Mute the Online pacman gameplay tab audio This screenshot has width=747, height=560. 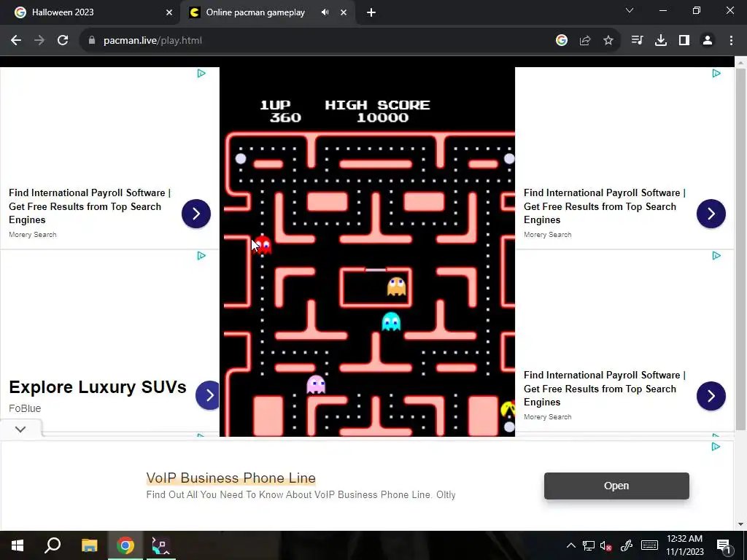tap(325, 12)
